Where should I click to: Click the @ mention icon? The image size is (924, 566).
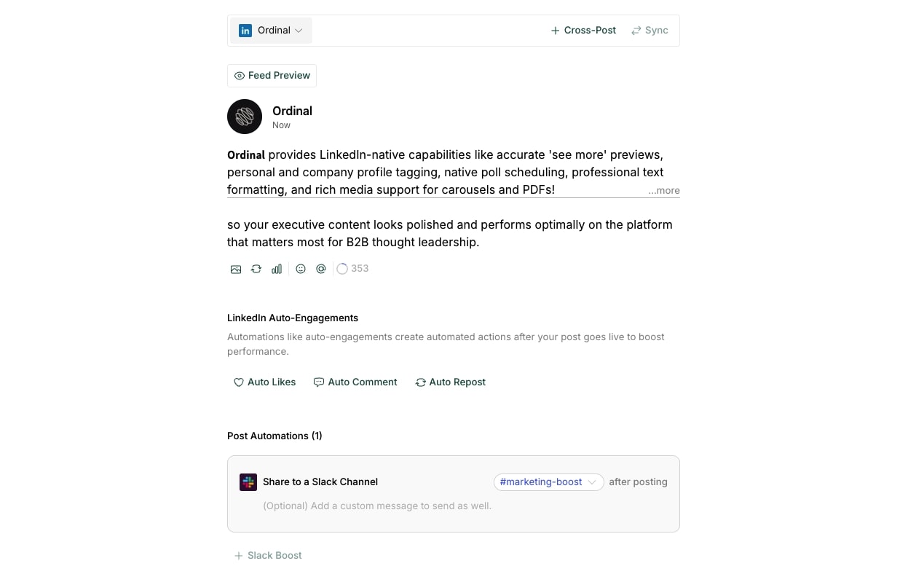(320, 268)
